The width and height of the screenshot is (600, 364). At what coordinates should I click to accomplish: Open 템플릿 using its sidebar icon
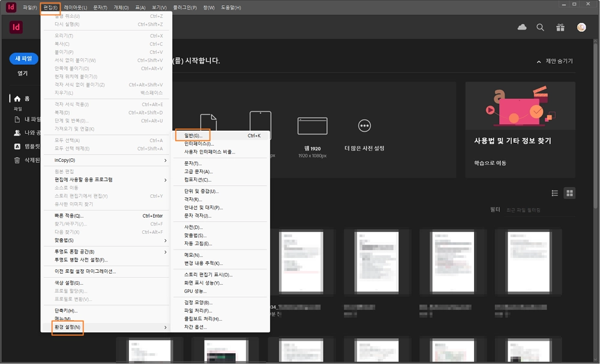point(17,146)
